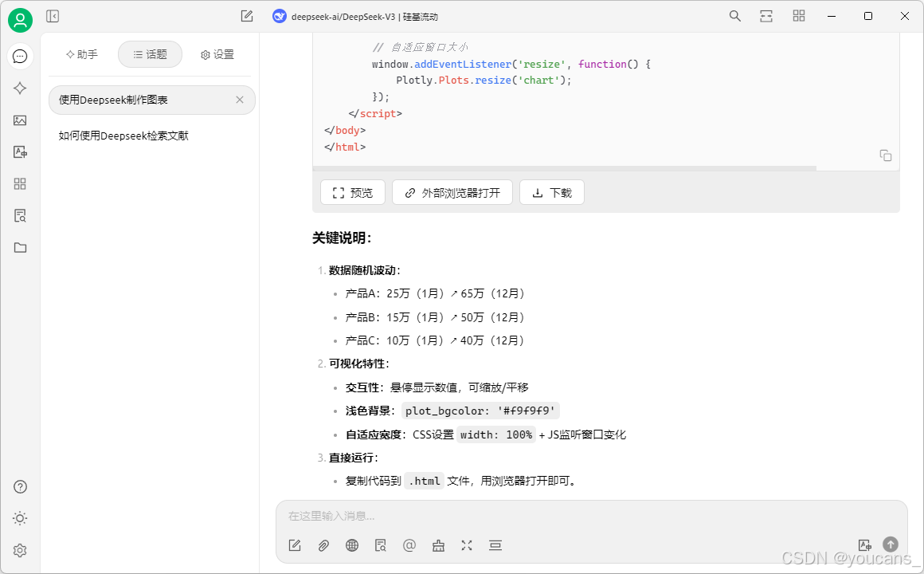Open the files folder sidebar icon
This screenshot has height=574, width=924.
pyautogui.click(x=20, y=248)
